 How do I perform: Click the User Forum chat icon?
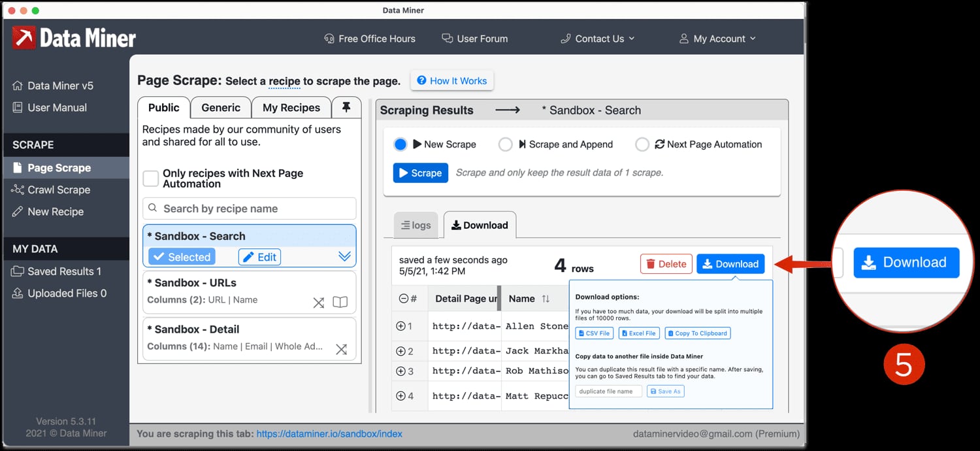pos(448,39)
